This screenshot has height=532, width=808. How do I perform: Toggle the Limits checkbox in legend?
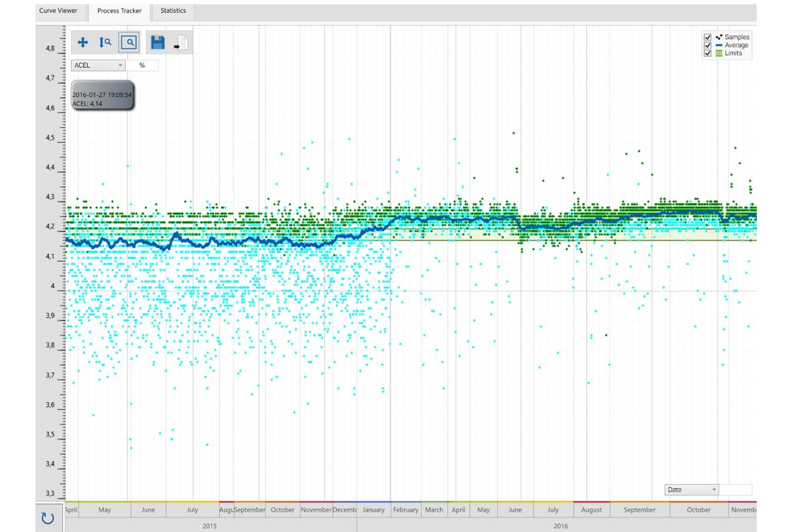point(707,53)
